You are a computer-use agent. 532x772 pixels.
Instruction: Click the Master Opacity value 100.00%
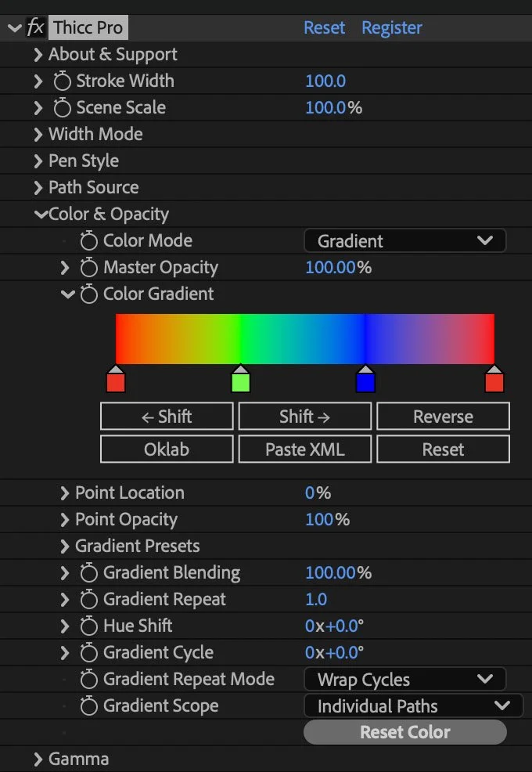(339, 267)
